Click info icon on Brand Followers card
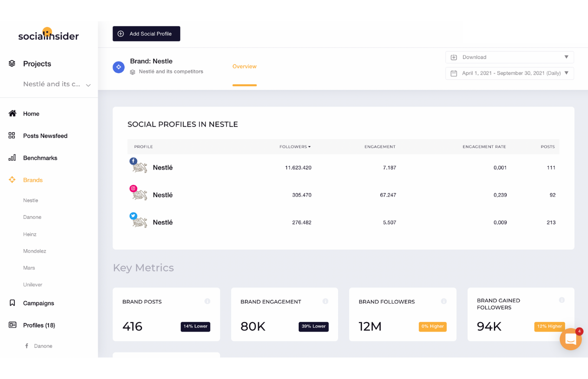The width and height of the screenshot is (588, 379). pyautogui.click(x=444, y=301)
